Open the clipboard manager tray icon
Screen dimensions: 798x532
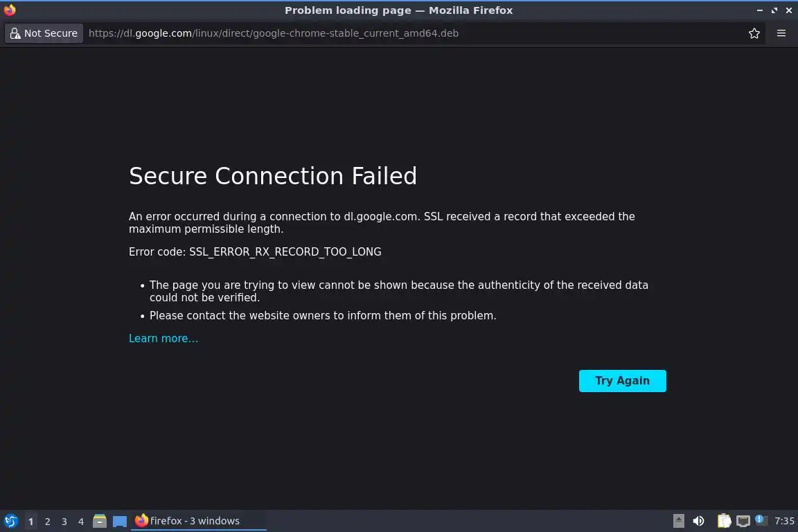724,521
